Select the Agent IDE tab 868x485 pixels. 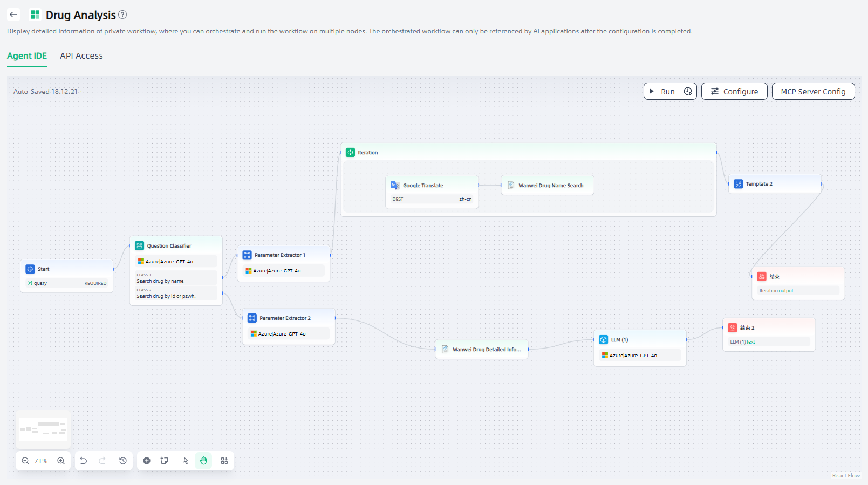point(27,56)
